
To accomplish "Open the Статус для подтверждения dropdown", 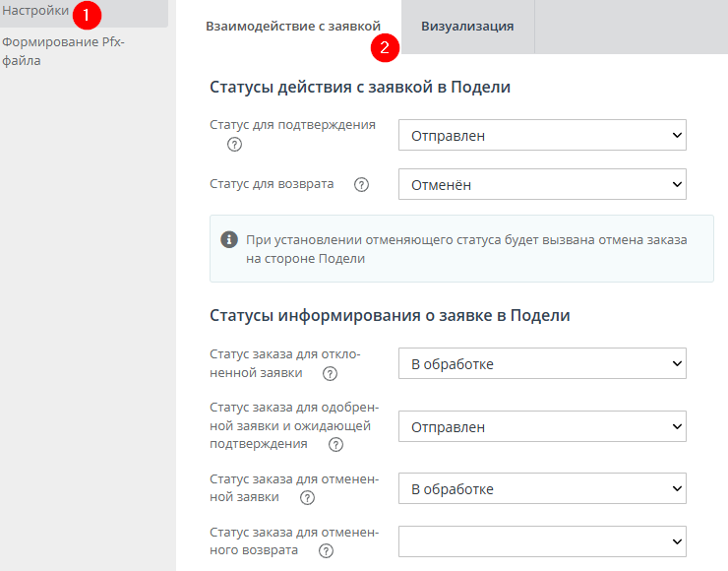I will coord(542,136).
